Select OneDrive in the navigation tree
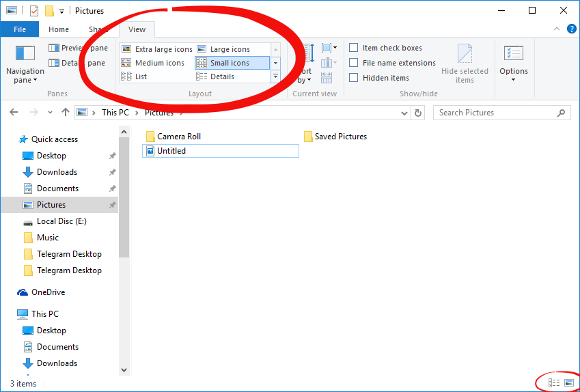Image resolution: width=580 pixels, height=392 pixels. [x=48, y=292]
